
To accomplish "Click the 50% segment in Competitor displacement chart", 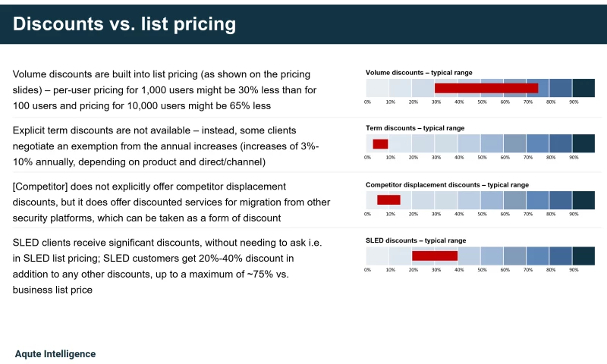I will click(492, 200).
